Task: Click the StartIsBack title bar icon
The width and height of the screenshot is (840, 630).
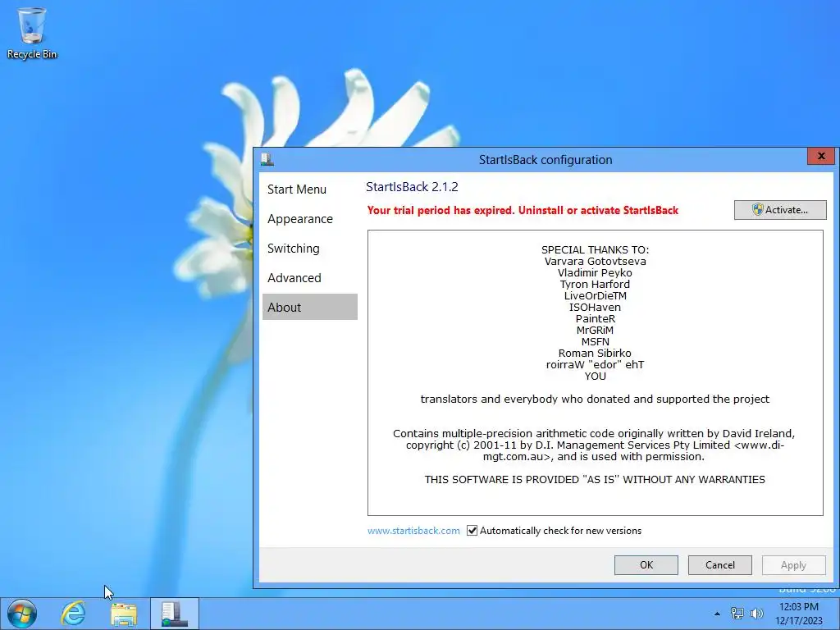Action: click(x=267, y=159)
